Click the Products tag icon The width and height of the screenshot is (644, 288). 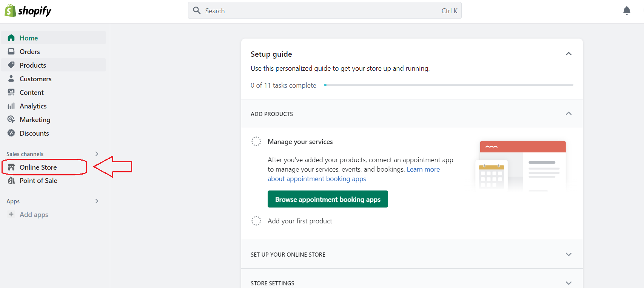[x=11, y=65]
